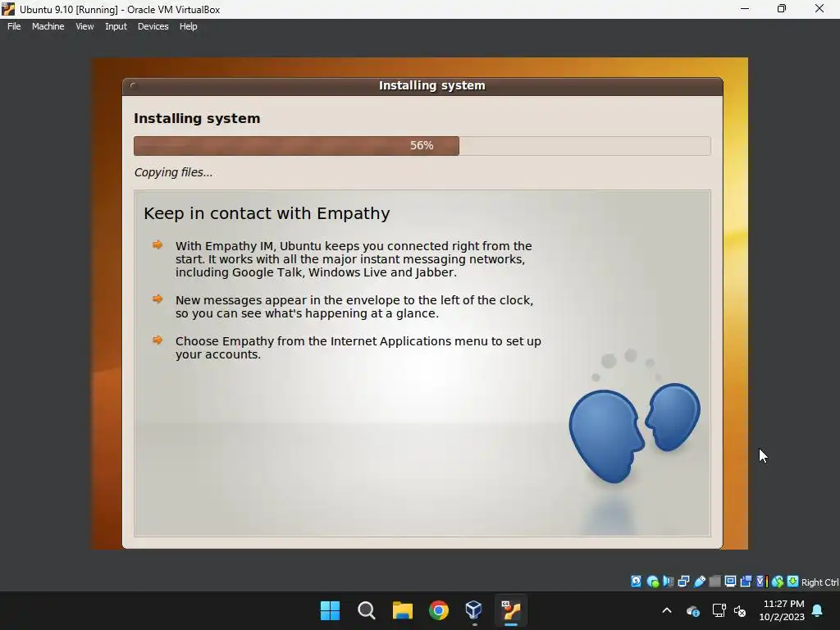
Task: Click the blue Empathy heads illustration
Action: pyautogui.click(x=634, y=431)
